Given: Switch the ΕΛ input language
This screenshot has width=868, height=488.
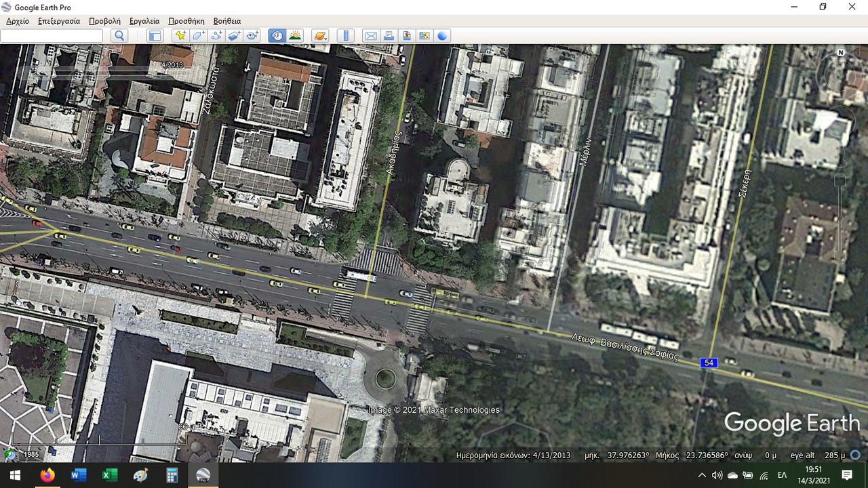Looking at the screenshot, I should (x=782, y=475).
